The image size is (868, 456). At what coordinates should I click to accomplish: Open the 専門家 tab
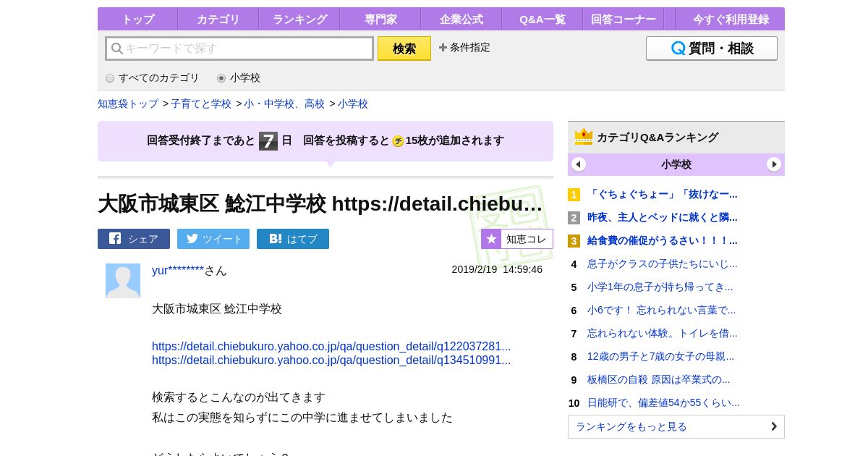[380, 20]
